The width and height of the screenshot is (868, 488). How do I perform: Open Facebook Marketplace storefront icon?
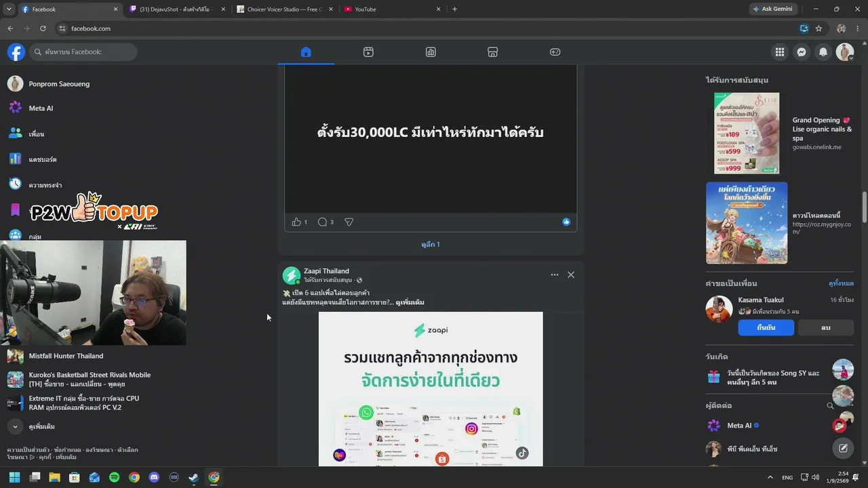click(x=493, y=52)
